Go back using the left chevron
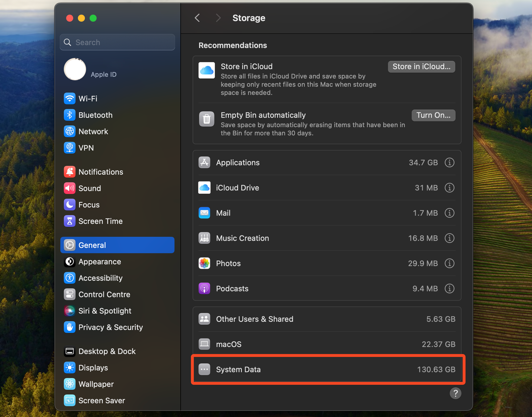This screenshot has width=532, height=417. coord(197,18)
